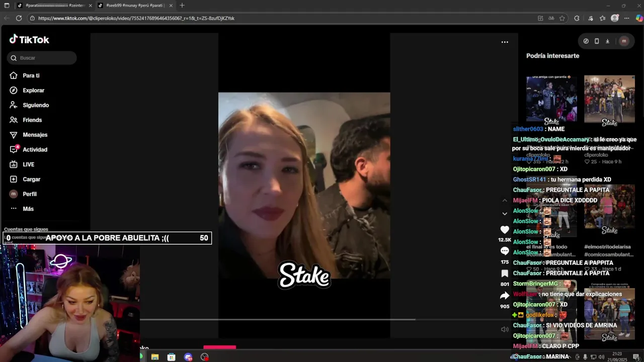Click the media control music icon

coord(590,18)
